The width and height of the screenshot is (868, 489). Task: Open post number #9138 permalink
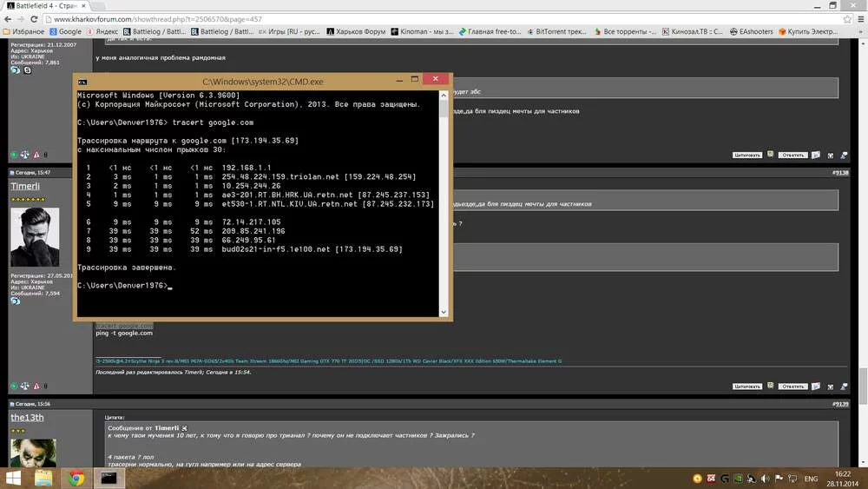840,172
